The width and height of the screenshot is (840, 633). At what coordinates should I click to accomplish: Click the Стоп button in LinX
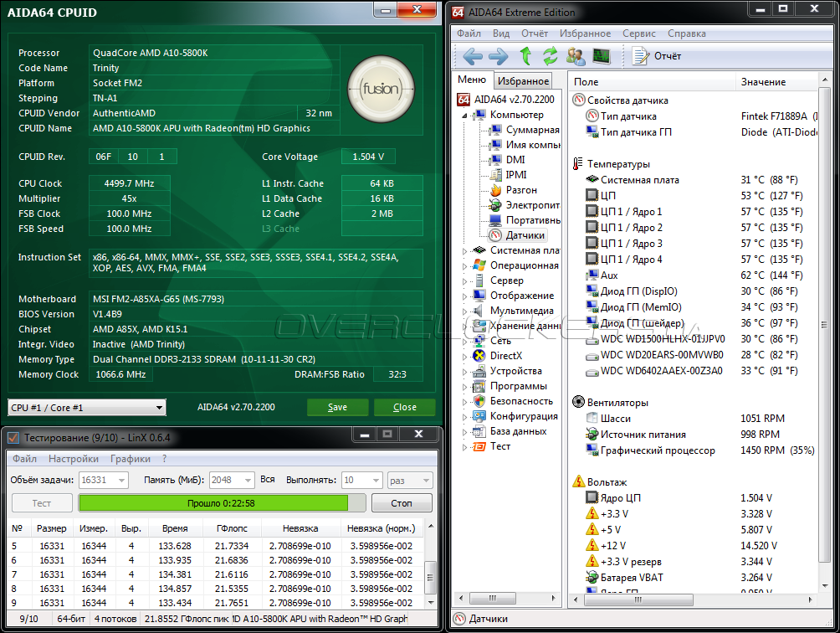click(x=401, y=503)
